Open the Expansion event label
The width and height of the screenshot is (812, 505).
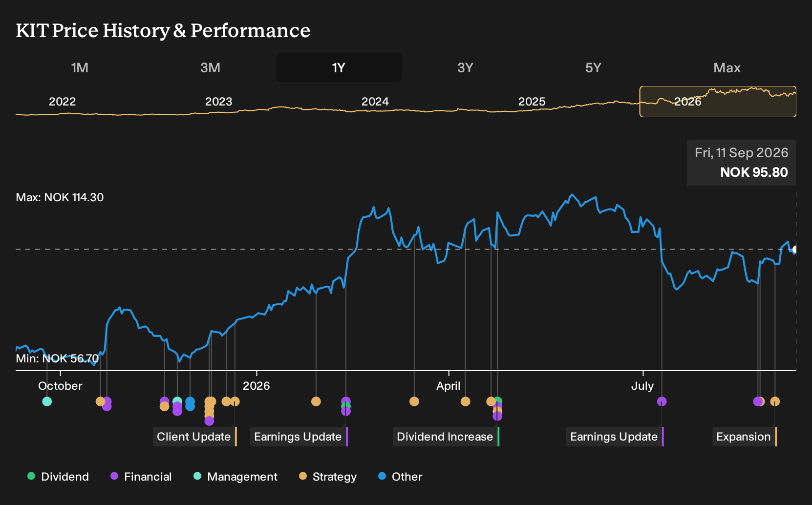tap(745, 437)
